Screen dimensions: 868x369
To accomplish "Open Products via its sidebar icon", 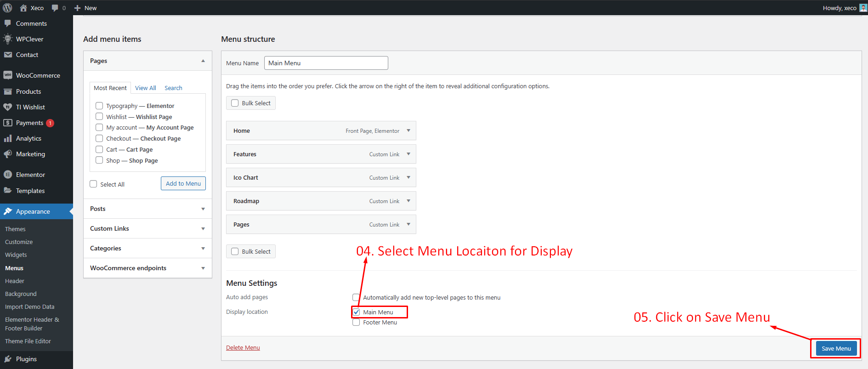I will (8, 91).
